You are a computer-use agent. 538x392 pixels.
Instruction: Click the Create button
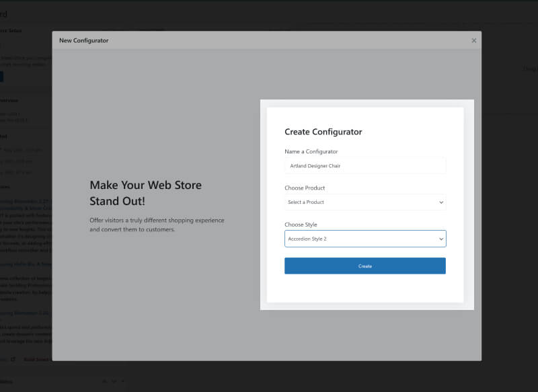click(365, 266)
